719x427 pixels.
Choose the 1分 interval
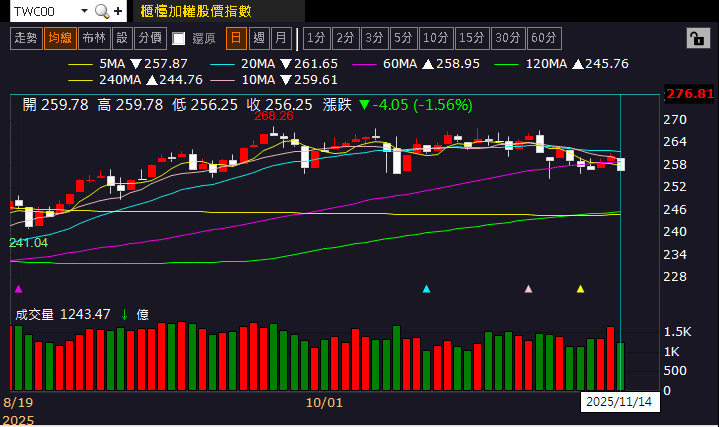316,38
